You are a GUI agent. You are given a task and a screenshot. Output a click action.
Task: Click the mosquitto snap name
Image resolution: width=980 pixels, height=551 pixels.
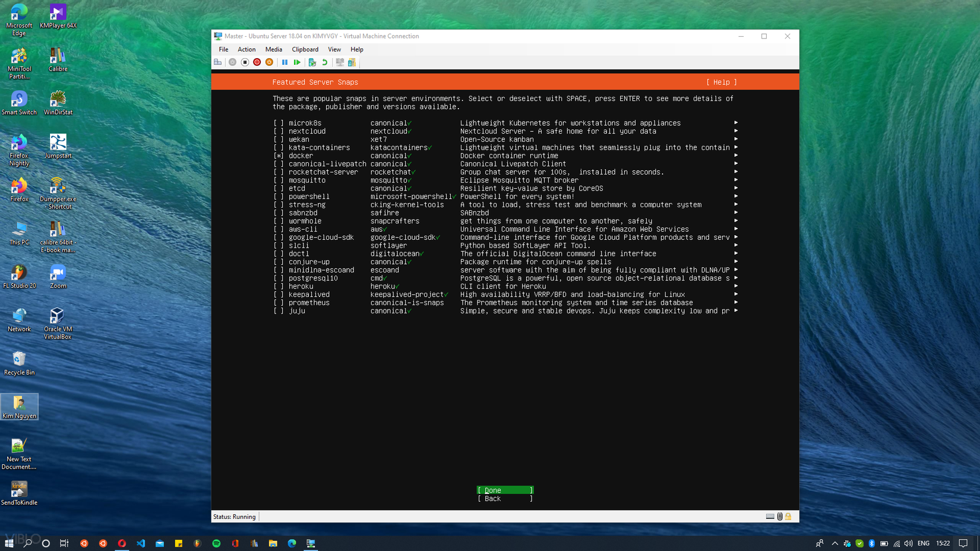coord(307,180)
